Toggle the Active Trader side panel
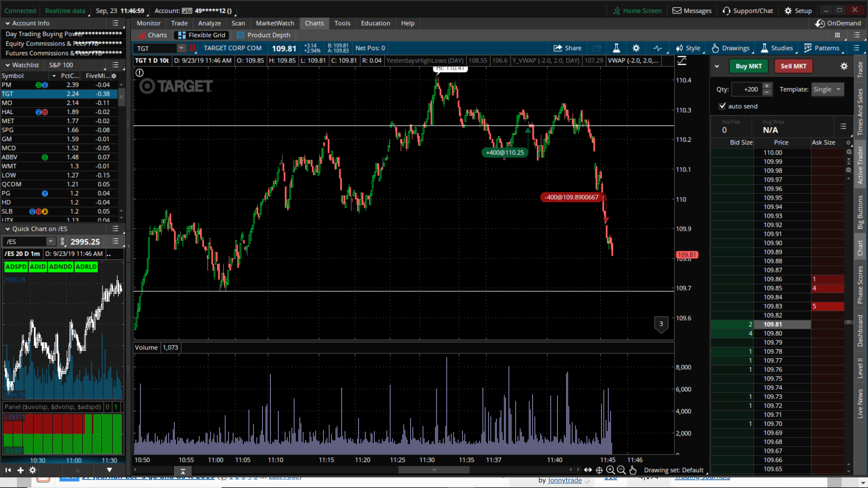The image size is (868, 488). coord(861,165)
